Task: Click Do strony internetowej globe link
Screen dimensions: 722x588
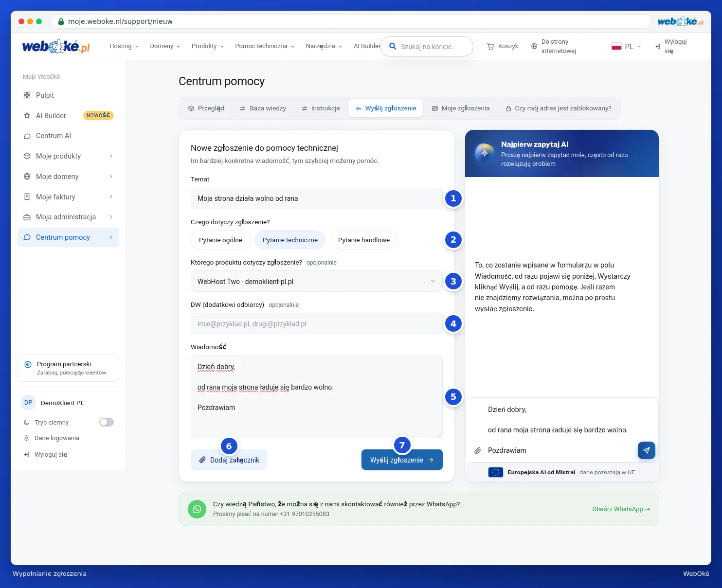Action: tap(554, 46)
